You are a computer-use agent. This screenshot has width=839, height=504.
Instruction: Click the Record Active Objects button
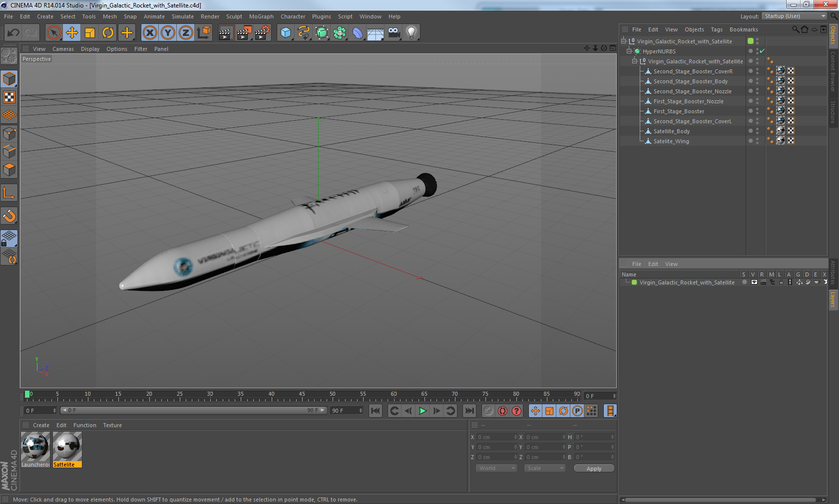point(488,411)
